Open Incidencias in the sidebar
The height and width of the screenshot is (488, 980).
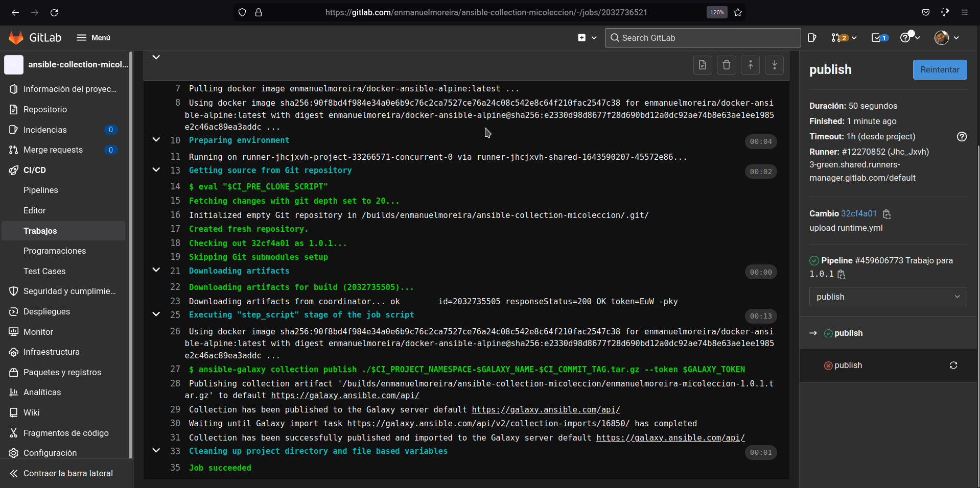(63, 130)
